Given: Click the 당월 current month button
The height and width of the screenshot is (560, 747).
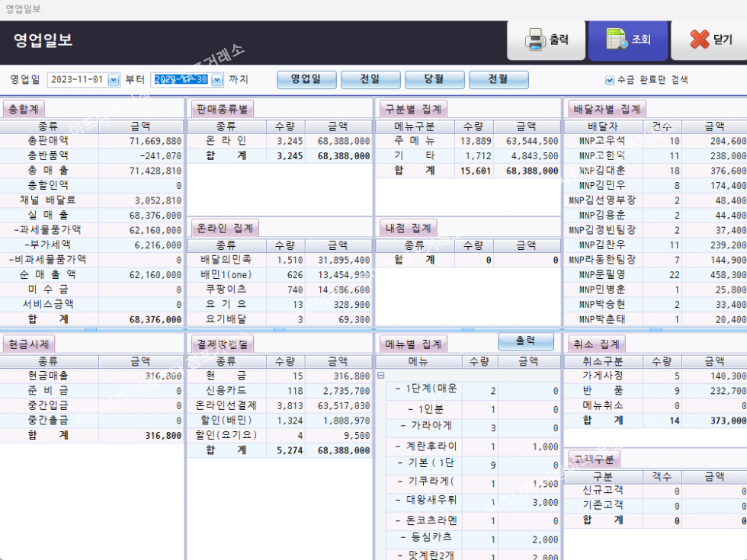Looking at the screenshot, I should click(434, 80).
